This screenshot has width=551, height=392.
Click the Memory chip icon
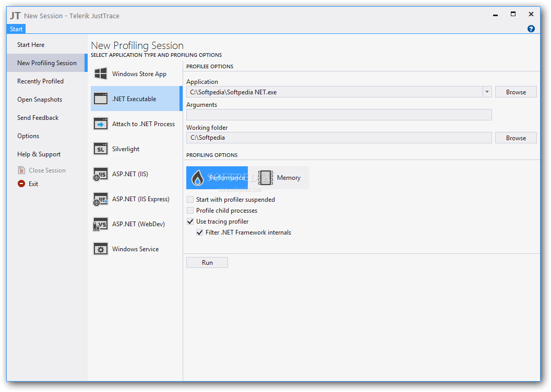pos(265,178)
